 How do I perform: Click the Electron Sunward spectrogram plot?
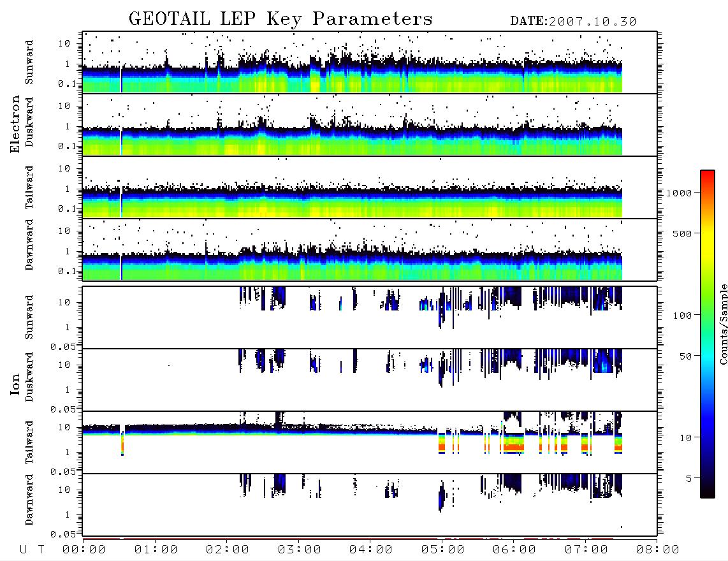[370, 62]
